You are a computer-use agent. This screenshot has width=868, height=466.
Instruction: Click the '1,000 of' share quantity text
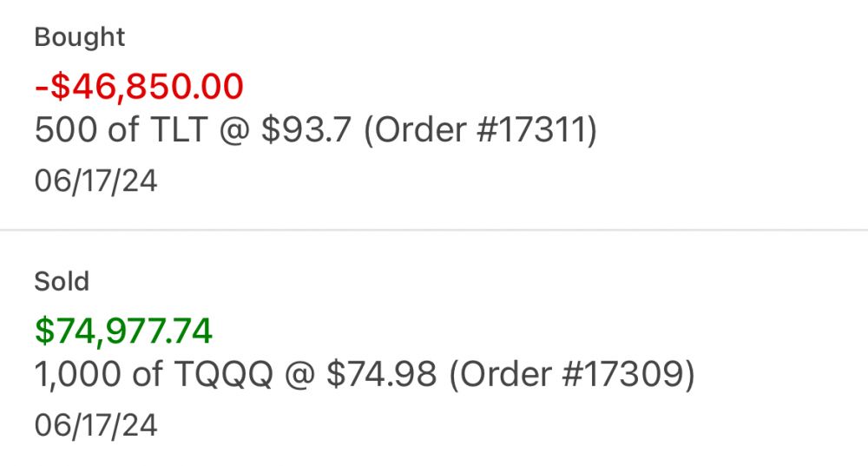point(99,374)
